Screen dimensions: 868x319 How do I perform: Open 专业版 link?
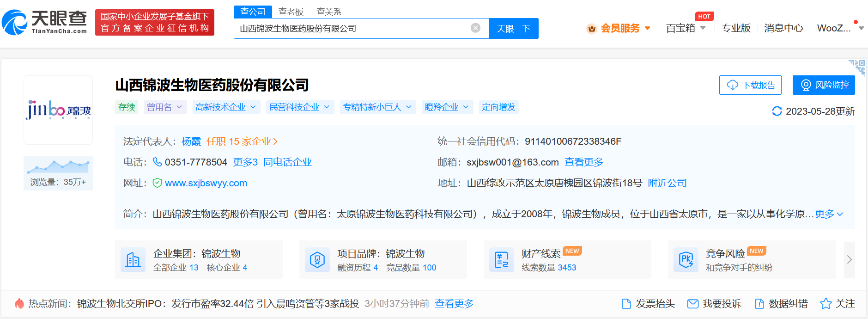[x=736, y=29]
